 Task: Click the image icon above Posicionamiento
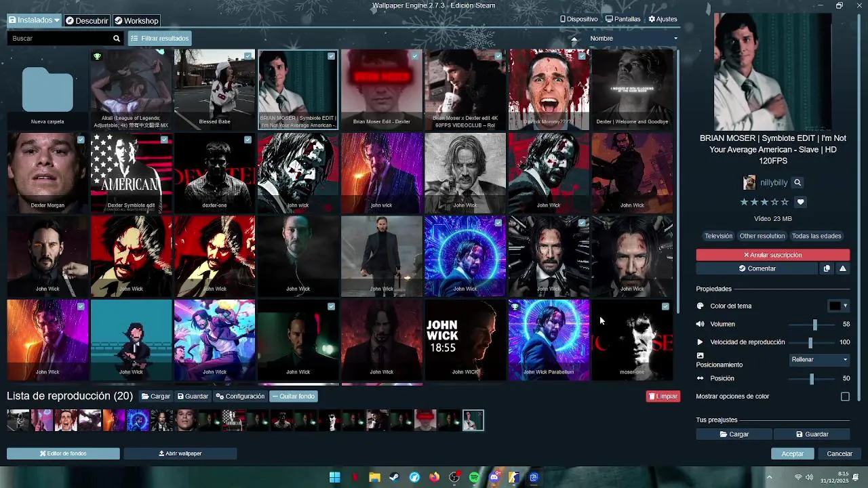[x=701, y=355]
